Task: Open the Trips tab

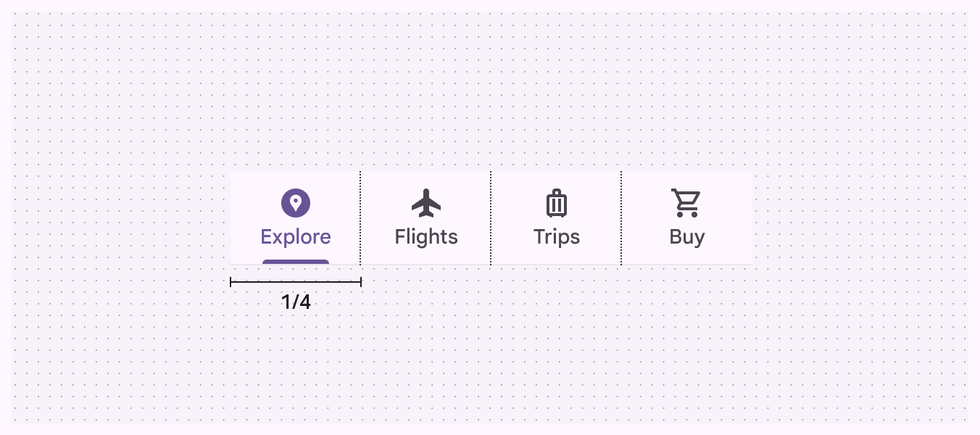Action: click(x=557, y=218)
